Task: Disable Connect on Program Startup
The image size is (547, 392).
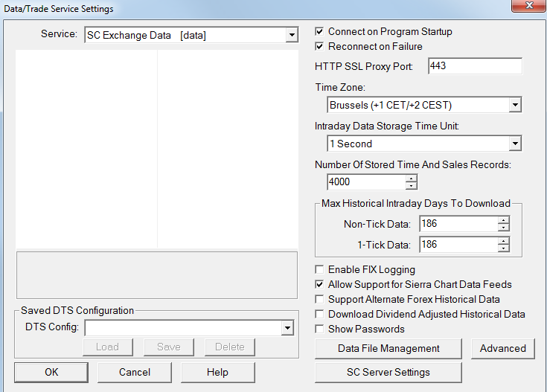Action: 319,32
